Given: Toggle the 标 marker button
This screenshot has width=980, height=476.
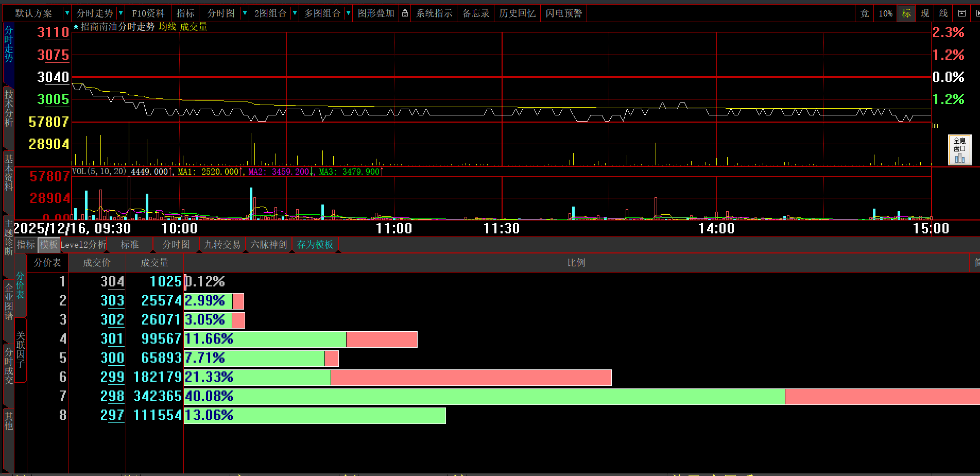Looking at the screenshot, I should click(906, 13).
